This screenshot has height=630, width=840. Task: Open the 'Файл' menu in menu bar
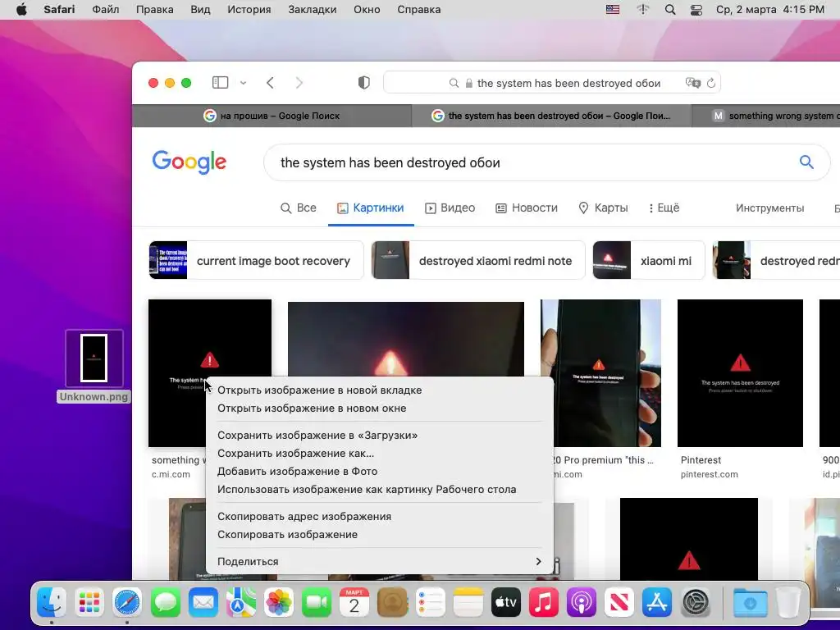pyautogui.click(x=106, y=10)
